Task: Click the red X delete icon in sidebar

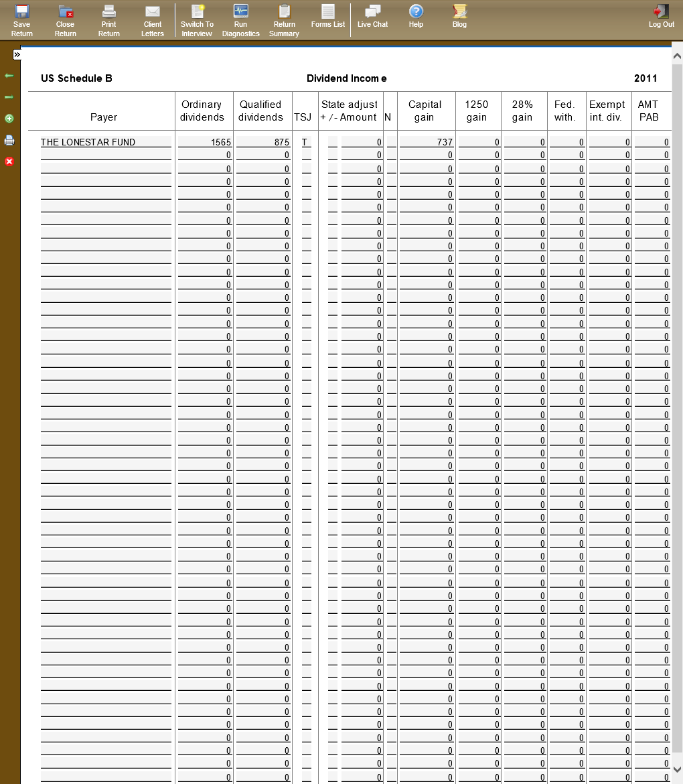Action: click(x=9, y=161)
